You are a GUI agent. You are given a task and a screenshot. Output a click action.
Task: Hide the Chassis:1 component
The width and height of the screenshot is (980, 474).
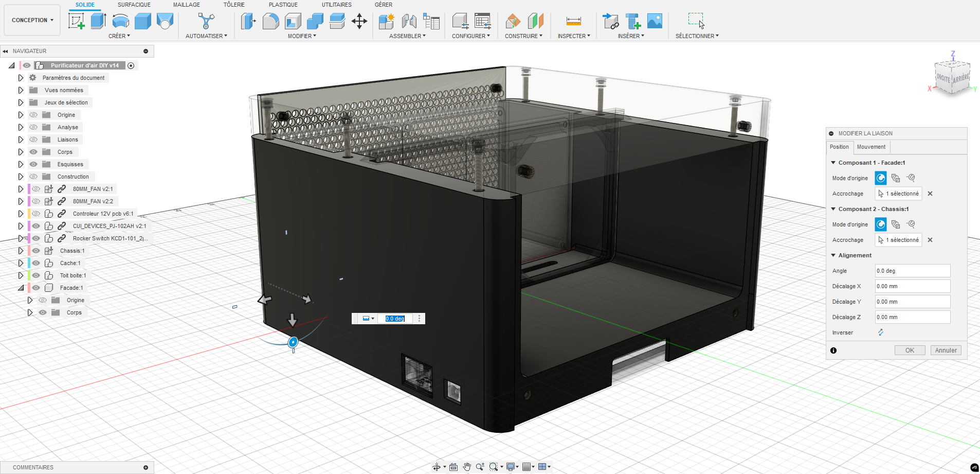[36, 251]
